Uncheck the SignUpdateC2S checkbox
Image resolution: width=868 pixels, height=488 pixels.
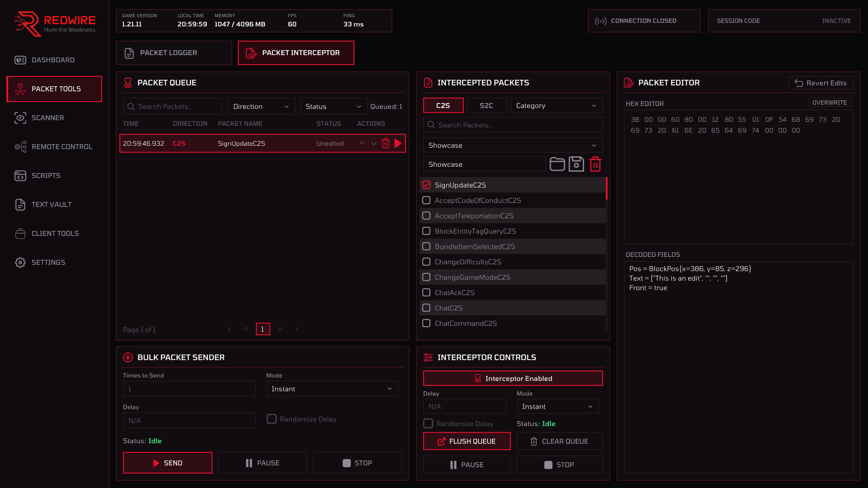(426, 185)
